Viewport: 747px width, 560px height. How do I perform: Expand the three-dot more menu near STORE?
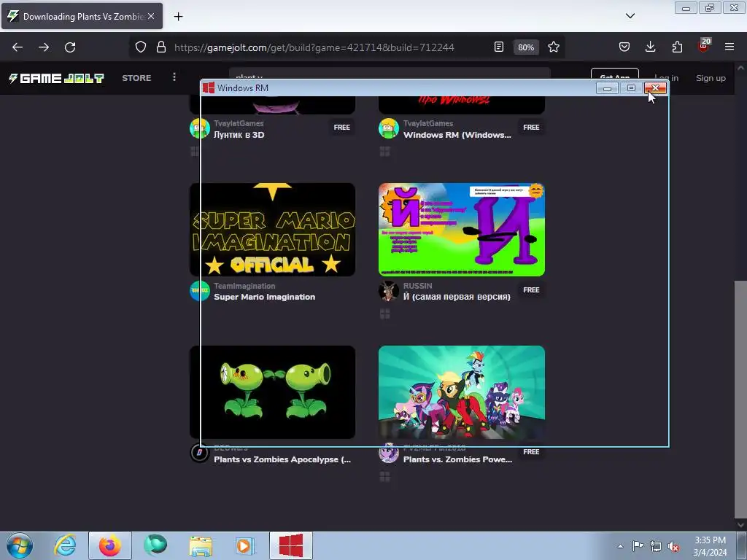174,77
